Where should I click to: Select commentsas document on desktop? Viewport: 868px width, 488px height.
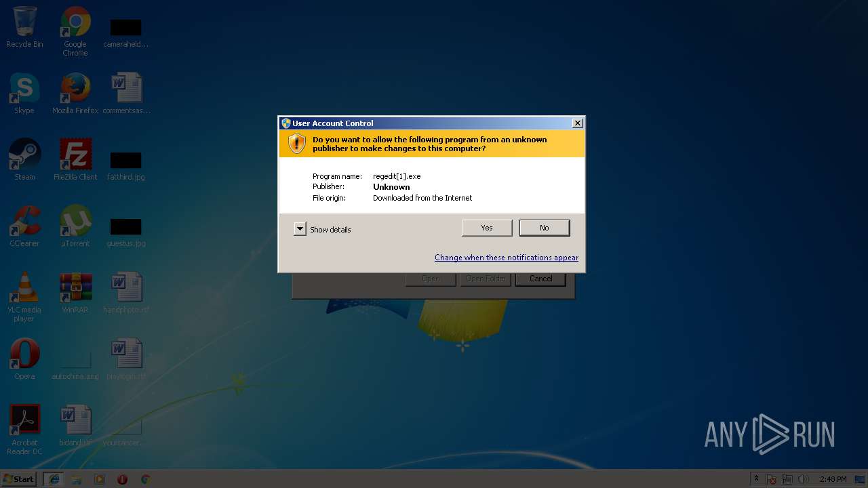126,94
